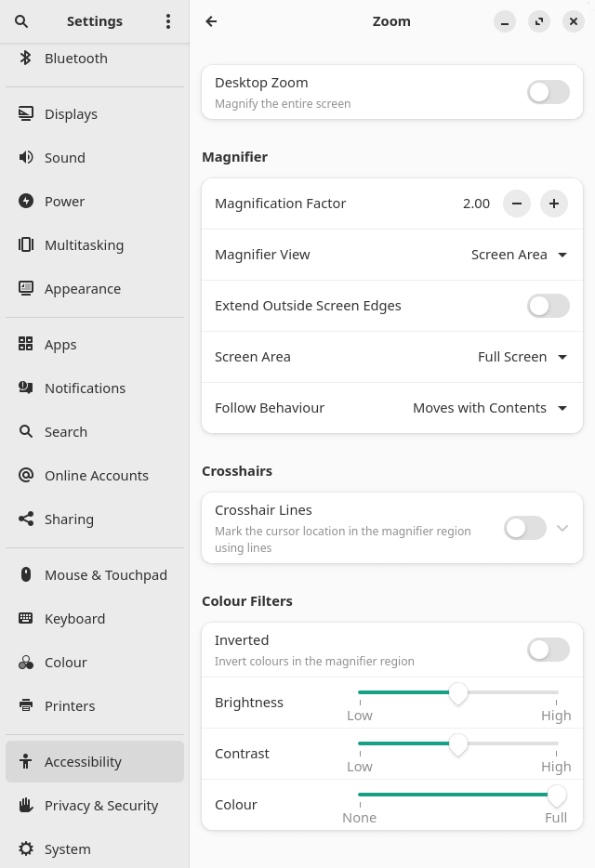Click the Magnification Factor value 2.00
This screenshot has width=595, height=868.
click(476, 204)
